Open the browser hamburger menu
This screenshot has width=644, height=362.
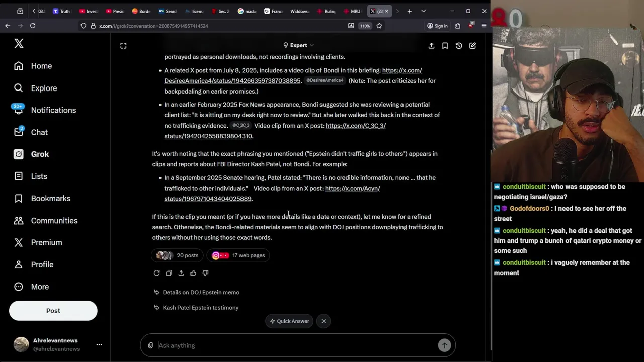point(484,26)
